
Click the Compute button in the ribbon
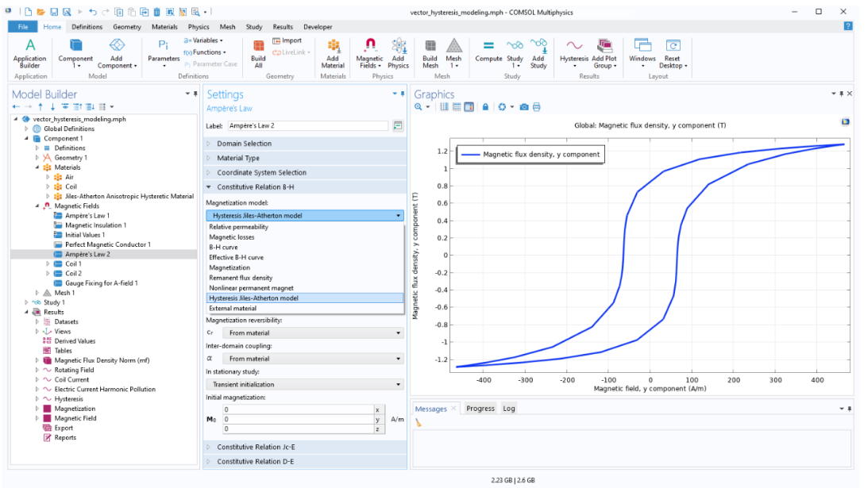point(488,50)
